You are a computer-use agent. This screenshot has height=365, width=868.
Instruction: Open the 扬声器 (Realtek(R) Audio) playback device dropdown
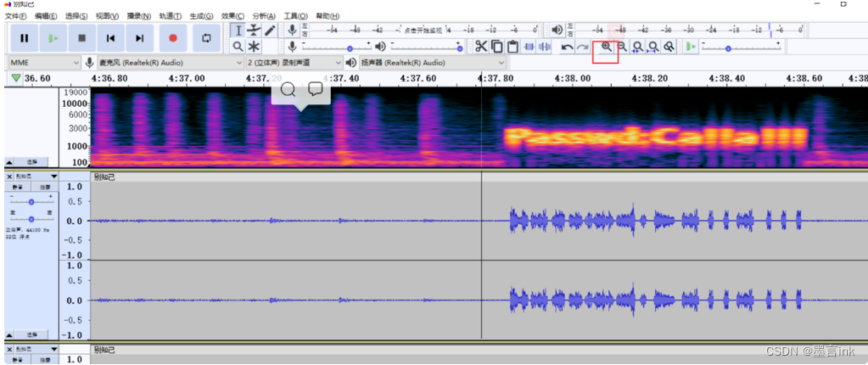click(x=433, y=63)
